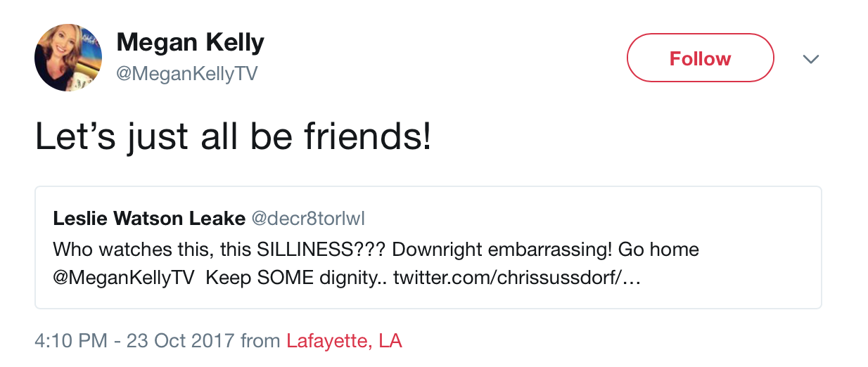This screenshot has width=868, height=367.
Task: Click the @decr8torlwl handle
Action: (308, 219)
